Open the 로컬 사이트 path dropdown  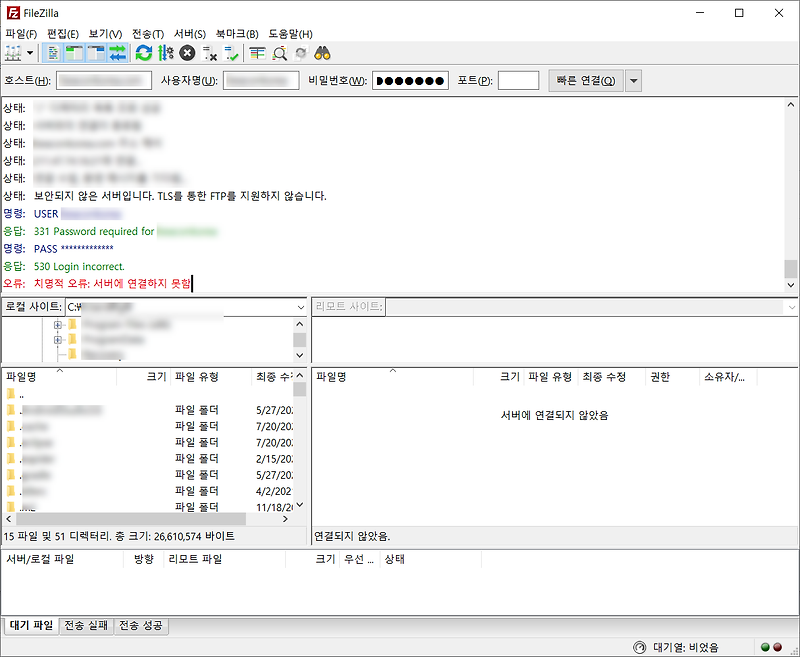pos(298,307)
